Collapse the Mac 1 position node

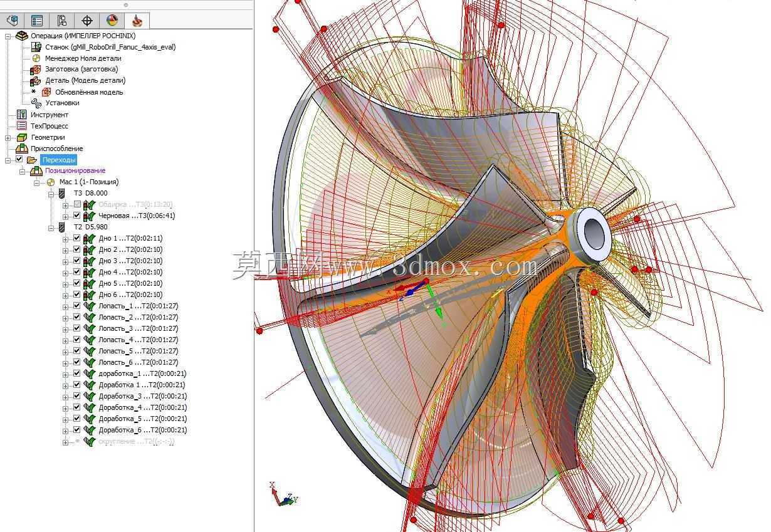click(37, 182)
